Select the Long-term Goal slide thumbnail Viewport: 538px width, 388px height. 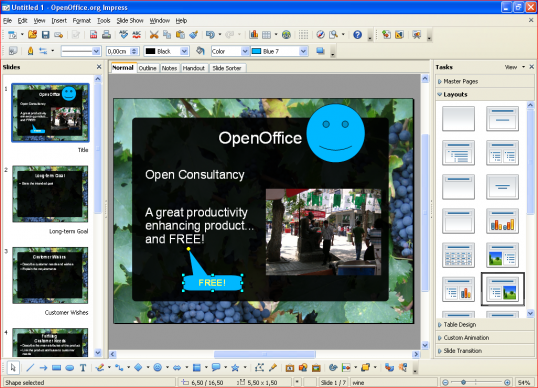pyautogui.click(x=50, y=194)
